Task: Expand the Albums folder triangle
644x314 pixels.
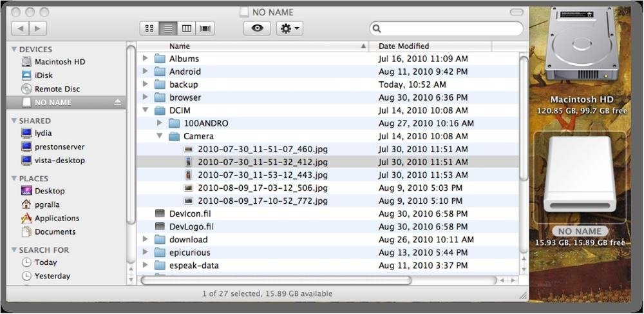Action: (x=145, y=59)
